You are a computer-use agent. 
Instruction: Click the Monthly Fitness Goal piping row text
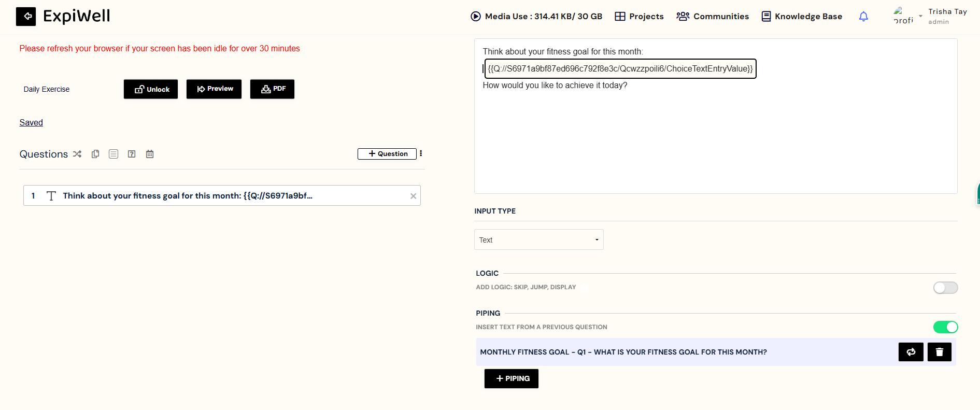tap(623, 352)
